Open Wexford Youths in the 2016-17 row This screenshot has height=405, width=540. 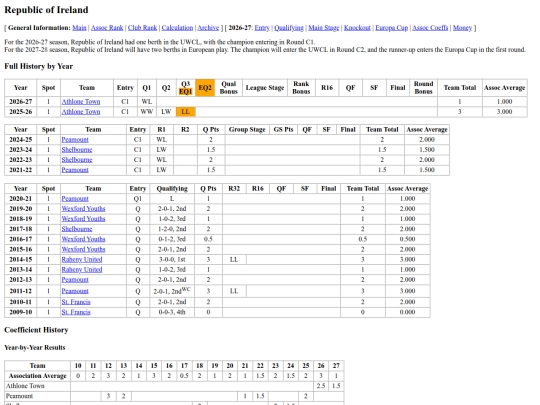pos(83,239)
